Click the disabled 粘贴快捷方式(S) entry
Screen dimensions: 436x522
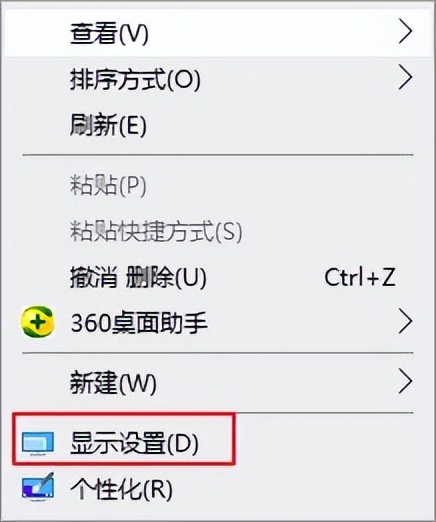(218, 231)
